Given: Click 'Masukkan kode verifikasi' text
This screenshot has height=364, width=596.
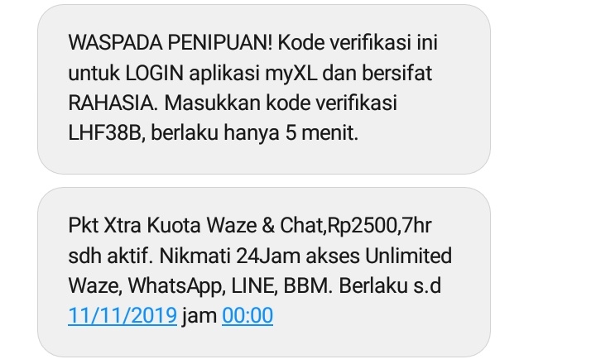Looking at the screenshot, I should (281, 103).
